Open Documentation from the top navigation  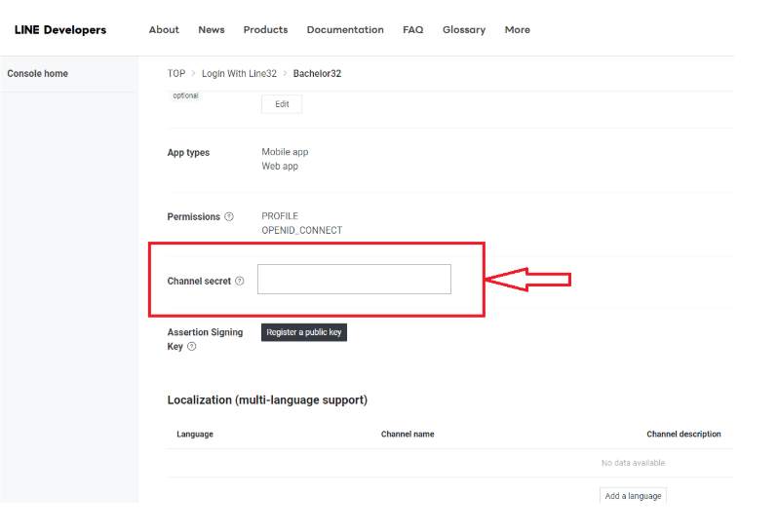pos(345,30)
